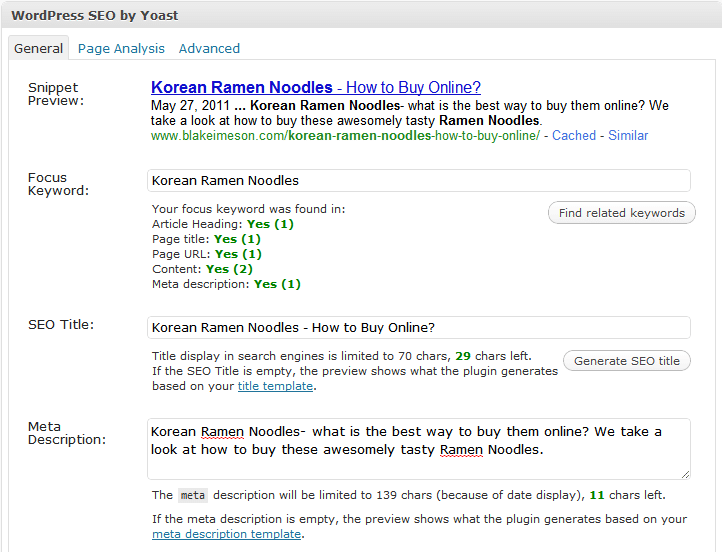Click the blue snippet preview title link

click(315, 87)
